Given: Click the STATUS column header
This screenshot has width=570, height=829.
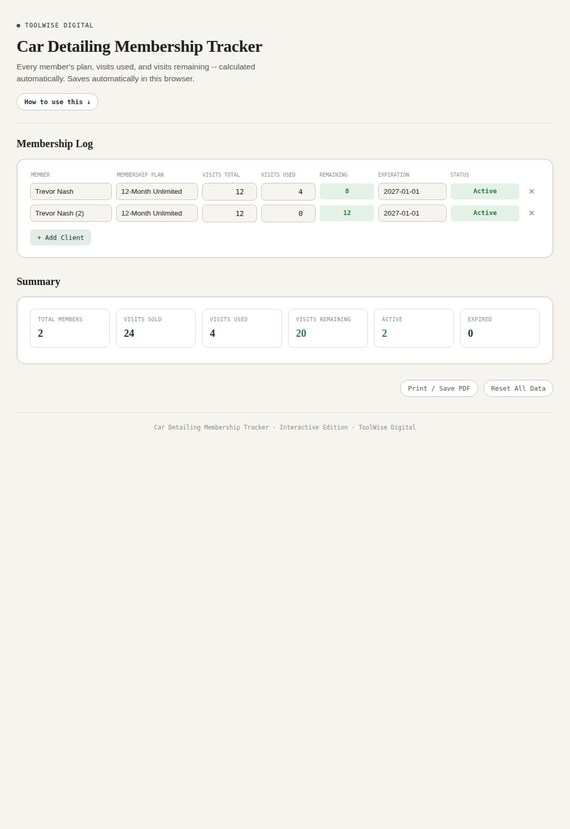Looking at the screenshot, I should click(459, 174).
